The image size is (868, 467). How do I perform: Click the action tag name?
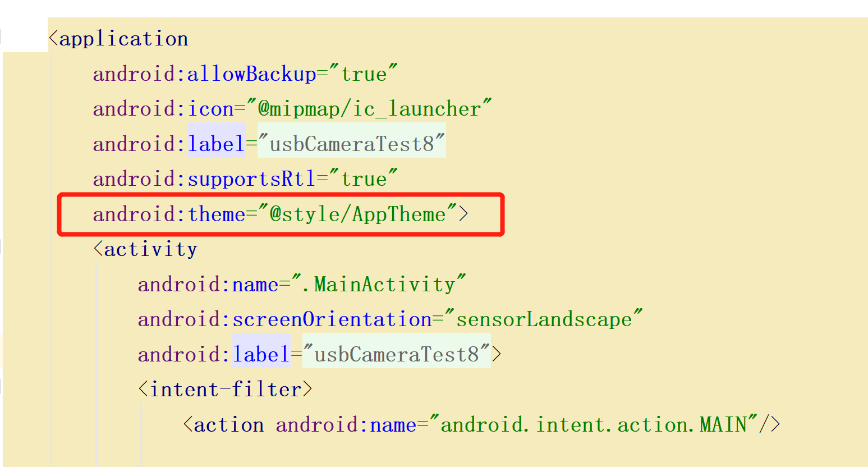[x=228, y=425]
